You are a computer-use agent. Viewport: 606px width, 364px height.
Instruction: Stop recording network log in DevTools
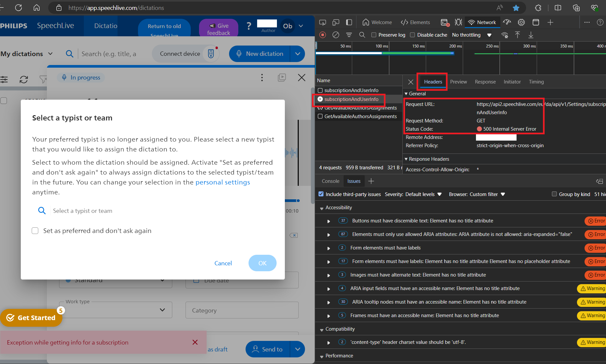(x=323, y=35)
